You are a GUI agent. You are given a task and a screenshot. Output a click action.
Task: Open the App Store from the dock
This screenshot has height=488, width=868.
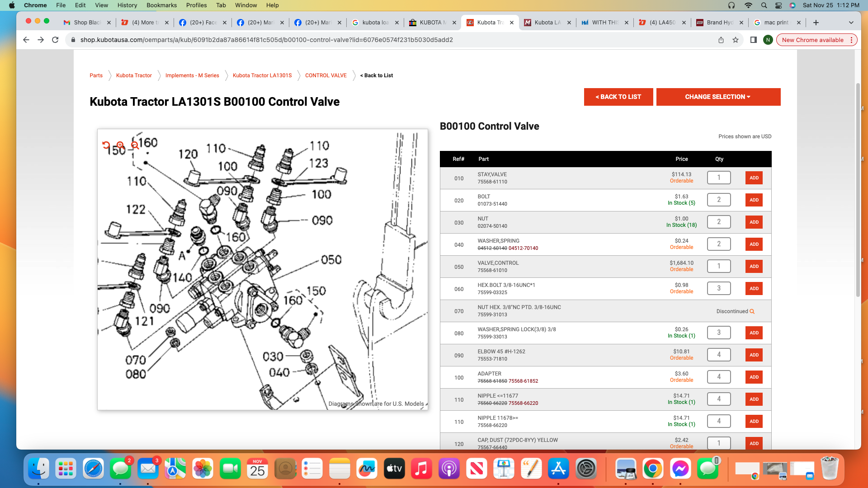558,469
